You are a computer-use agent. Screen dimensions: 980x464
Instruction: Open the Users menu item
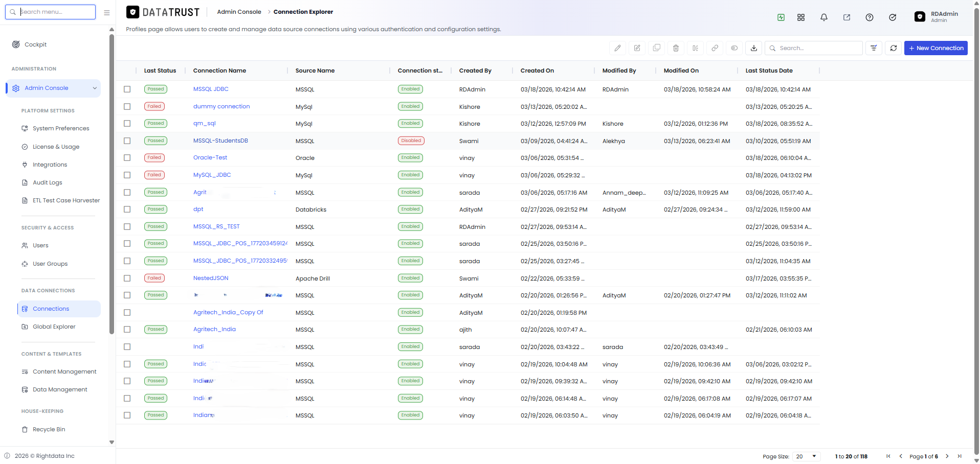(x=40, y=246)
